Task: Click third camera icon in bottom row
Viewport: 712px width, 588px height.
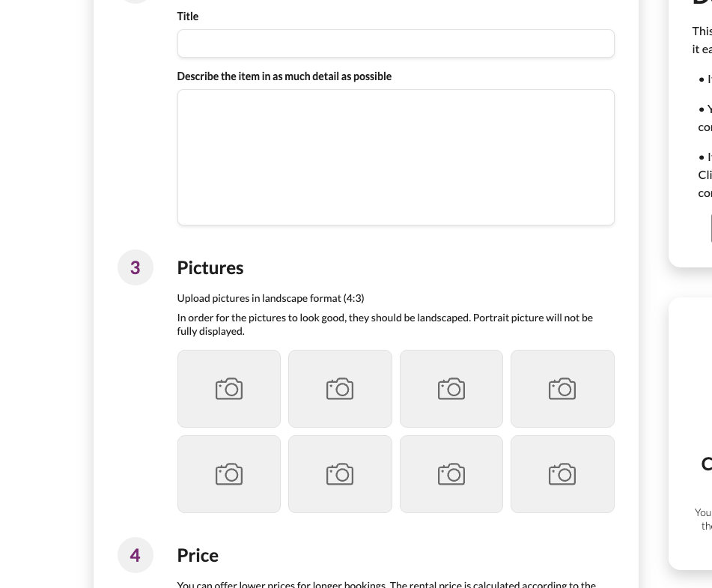Action: [x=451, y=474]
